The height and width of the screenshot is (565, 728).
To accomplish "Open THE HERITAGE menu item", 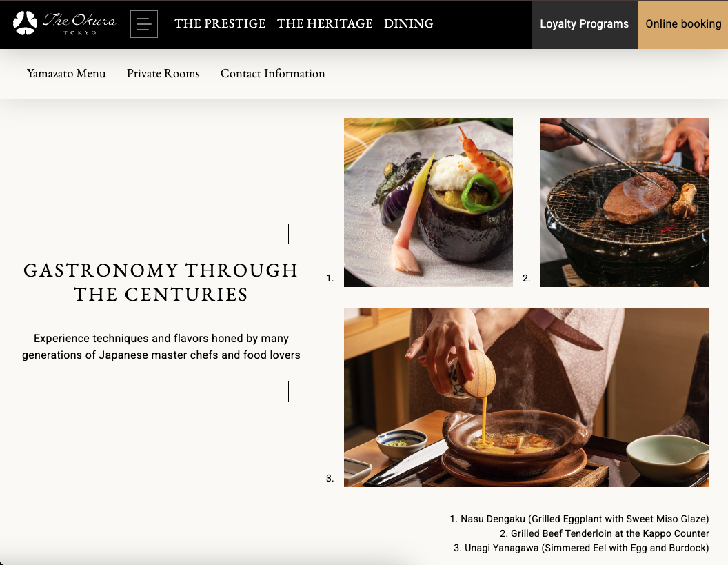I will (325, 23).
